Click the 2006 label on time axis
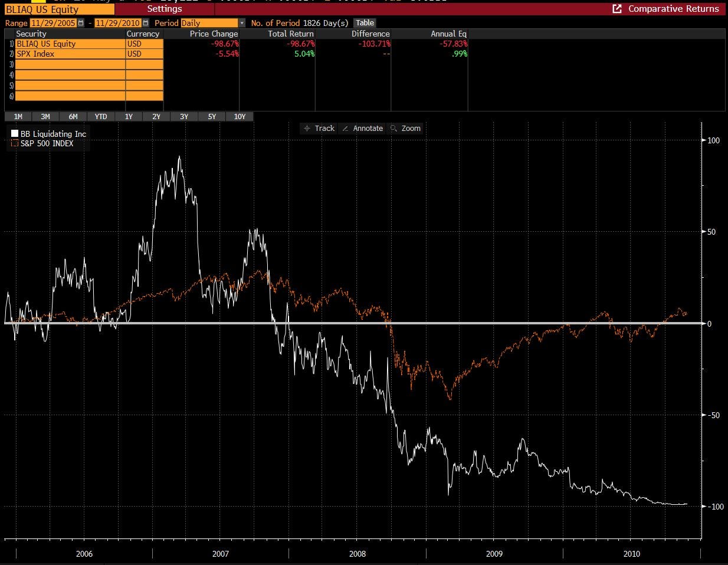 click(x=84, y=554)
